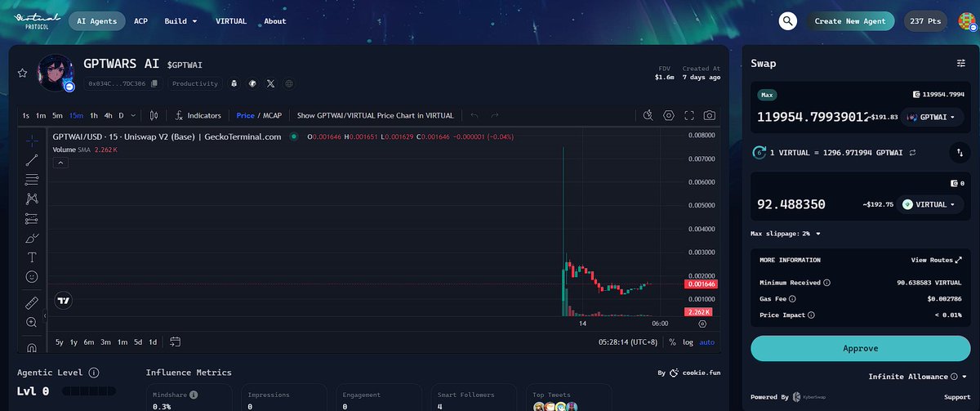Viewport: 980px width, 411px height.
Task: Toggle percentage scale on price axis
Action: (x=672, y=342)
